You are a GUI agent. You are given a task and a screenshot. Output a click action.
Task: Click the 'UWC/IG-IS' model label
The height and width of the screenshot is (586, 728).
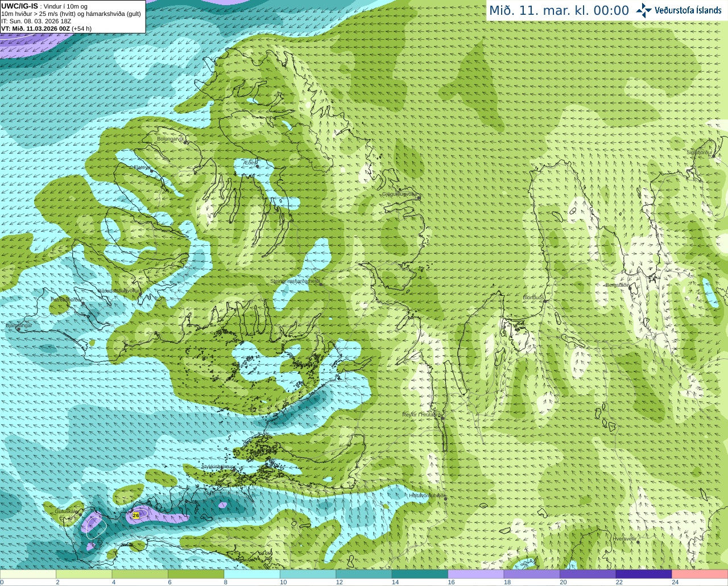coord(19,6)
